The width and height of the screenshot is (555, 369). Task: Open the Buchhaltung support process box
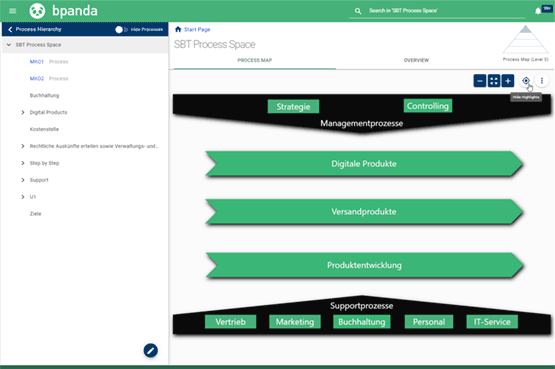(361, 322)
